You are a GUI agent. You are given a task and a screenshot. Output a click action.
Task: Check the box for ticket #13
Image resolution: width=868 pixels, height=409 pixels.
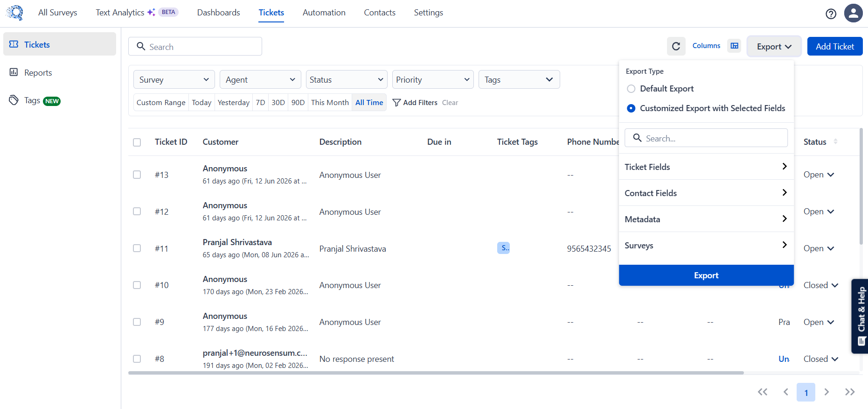click(x=137, y=175)
